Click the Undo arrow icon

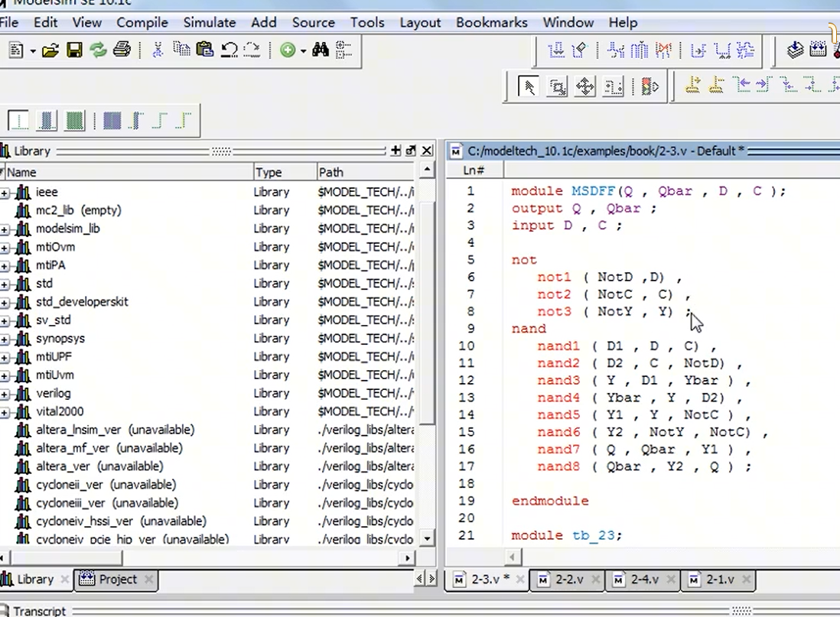[229, 50]
